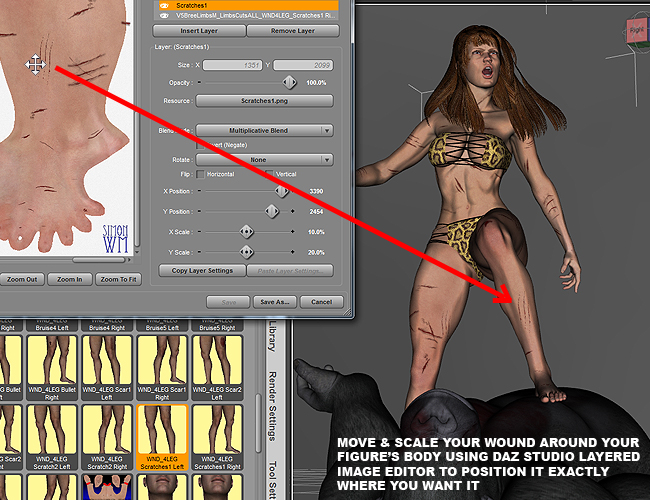The image size is (650, 500).
Task: Open the Scratches1.png resource button
Action: coord(264,101)
